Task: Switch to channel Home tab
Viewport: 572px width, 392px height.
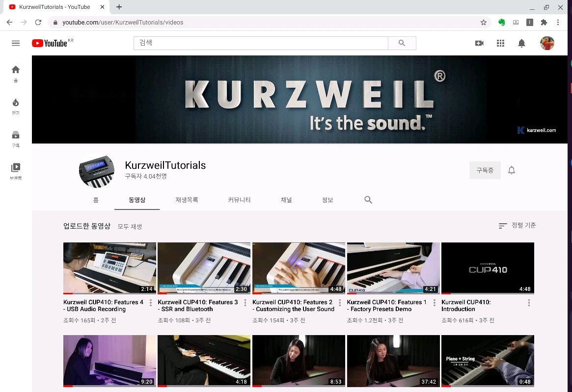Action: (x=96, y=200)
